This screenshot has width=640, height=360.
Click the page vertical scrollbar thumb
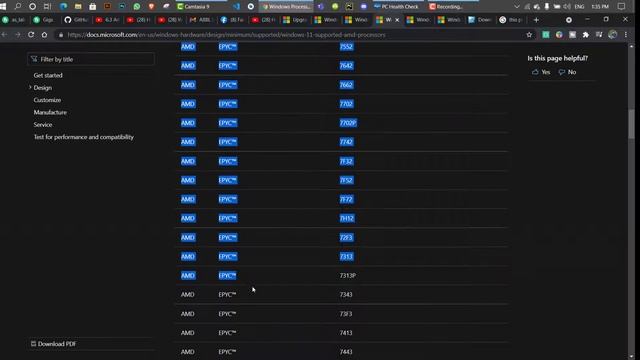tap(631, 124)
